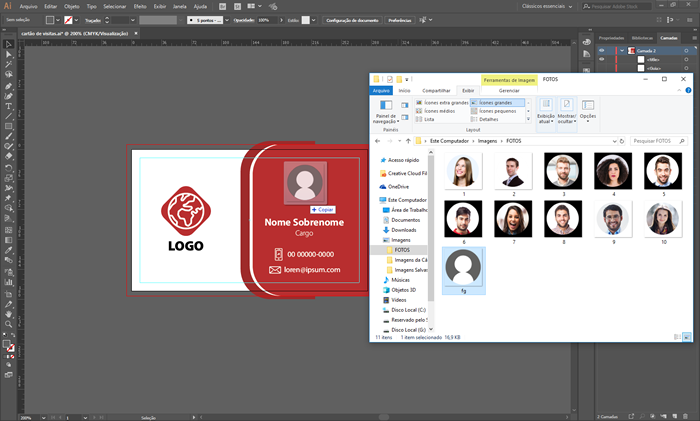This screenshot has height=421, width=700.
Task: Open the Compartilhar ribbon tab in Explorer
Action: [436, 91]
